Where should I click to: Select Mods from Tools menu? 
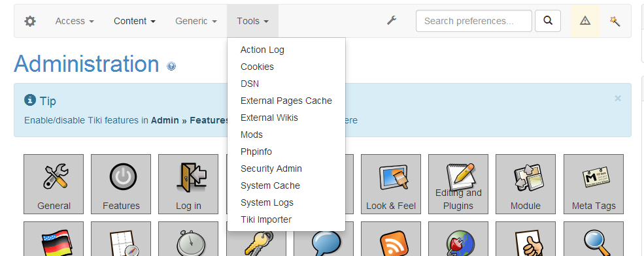point(286,135)
